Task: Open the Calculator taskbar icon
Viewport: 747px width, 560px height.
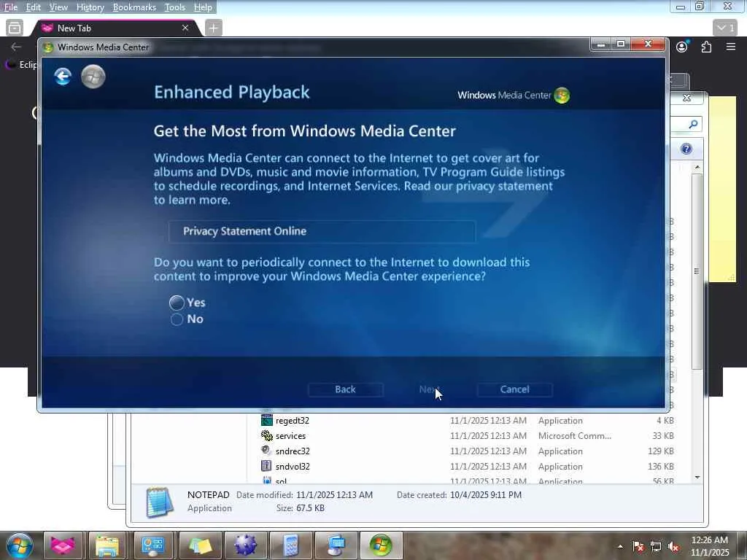Action: pyautogui.click(x=290, y=545)
